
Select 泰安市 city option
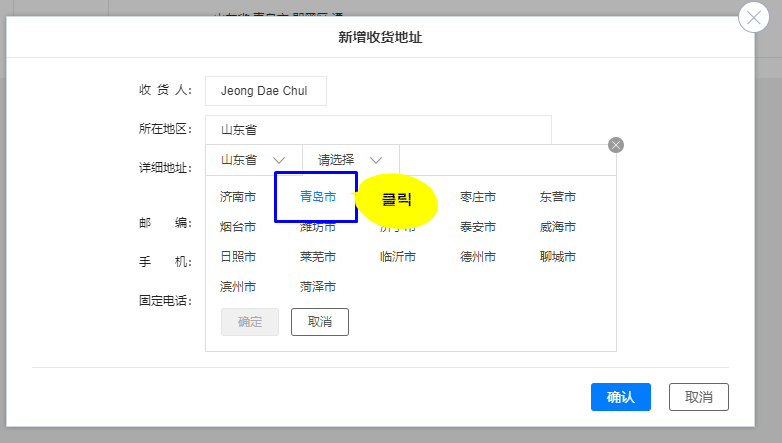tap(478, 227)
